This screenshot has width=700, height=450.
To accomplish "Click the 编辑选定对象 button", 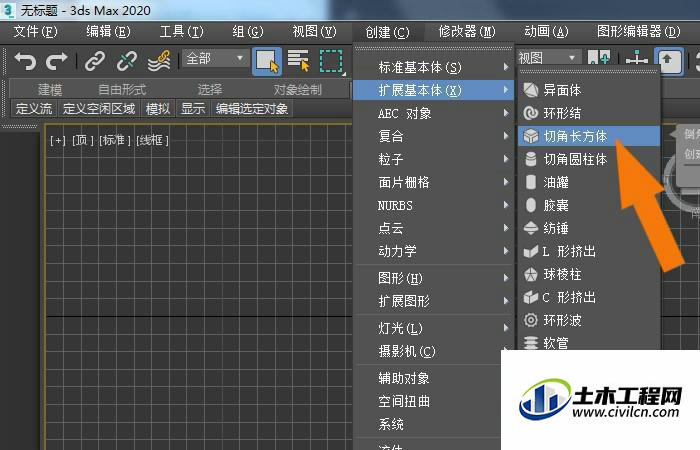I will pyautogui.click(x=252, y=108).
